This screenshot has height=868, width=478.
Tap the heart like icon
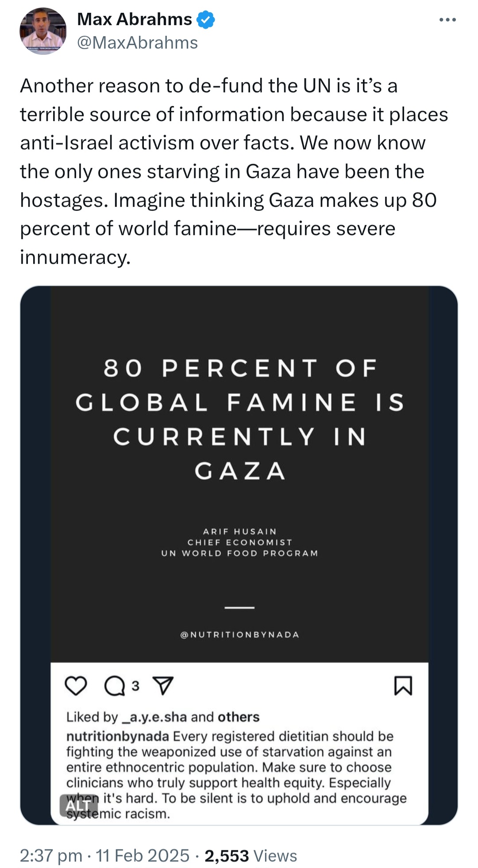[x=76, y=686]
